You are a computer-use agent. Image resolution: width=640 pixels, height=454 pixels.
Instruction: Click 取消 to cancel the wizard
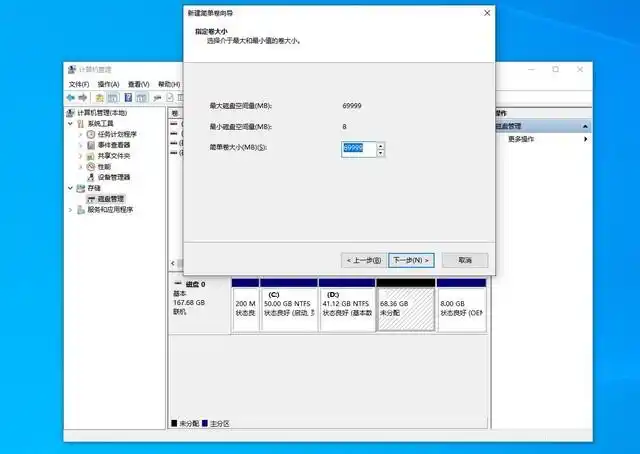465,260
